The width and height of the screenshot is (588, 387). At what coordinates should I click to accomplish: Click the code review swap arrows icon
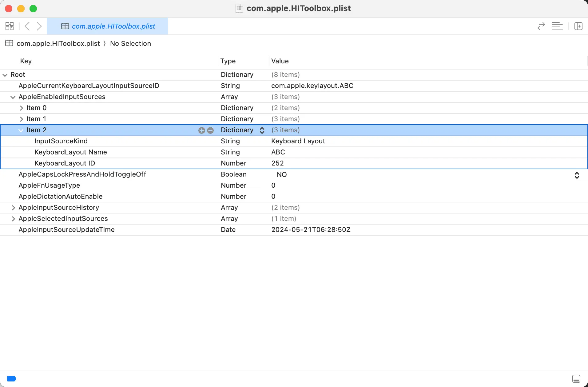point(541,26)
